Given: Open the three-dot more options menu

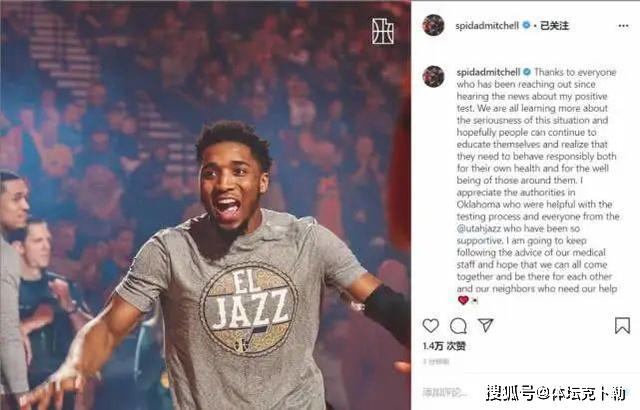Looking at the screenshot, I should tap(623, 26).
